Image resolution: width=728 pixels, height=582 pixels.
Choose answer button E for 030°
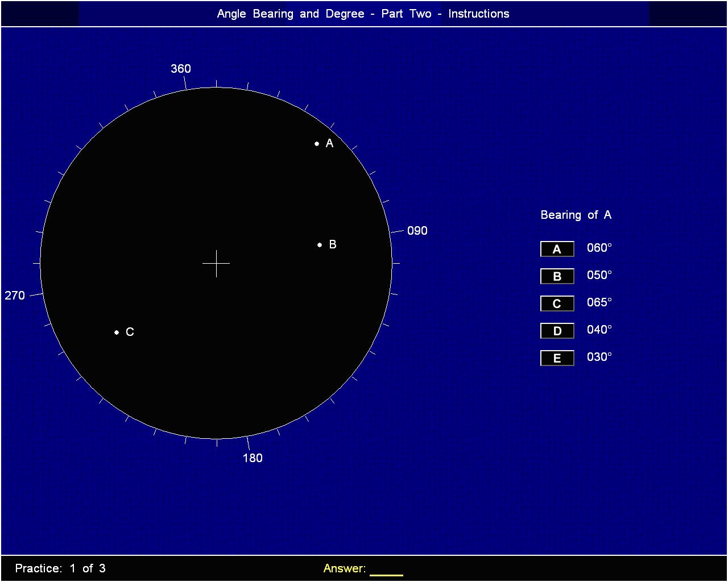[557, 358]
